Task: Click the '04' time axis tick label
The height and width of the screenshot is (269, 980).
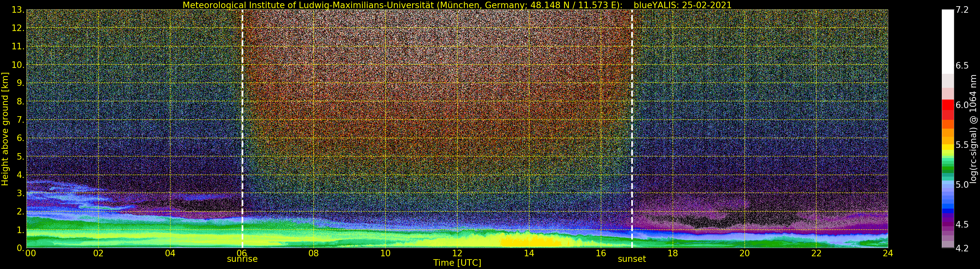Action: click(x=170, y=253)
